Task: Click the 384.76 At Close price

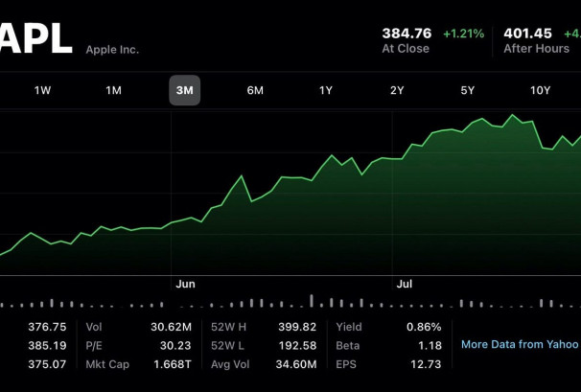Action: (x=407, y=33)
